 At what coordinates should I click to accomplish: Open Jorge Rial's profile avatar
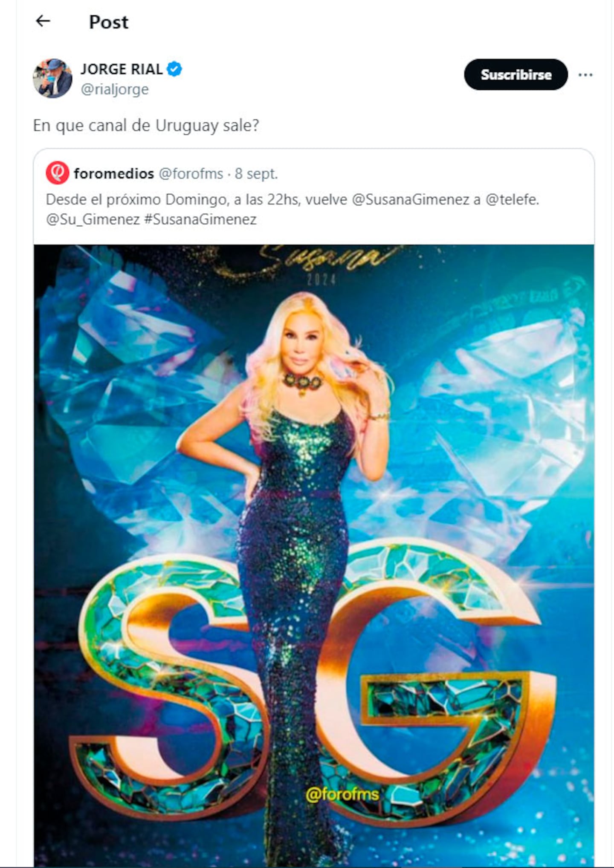[52, 78]
